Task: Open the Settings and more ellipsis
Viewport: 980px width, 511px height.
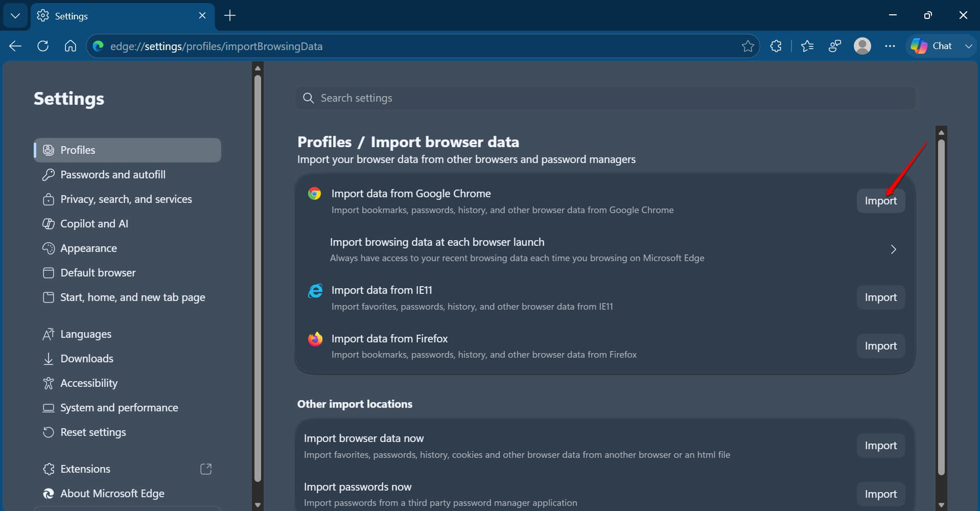Action: coord(890,47)
